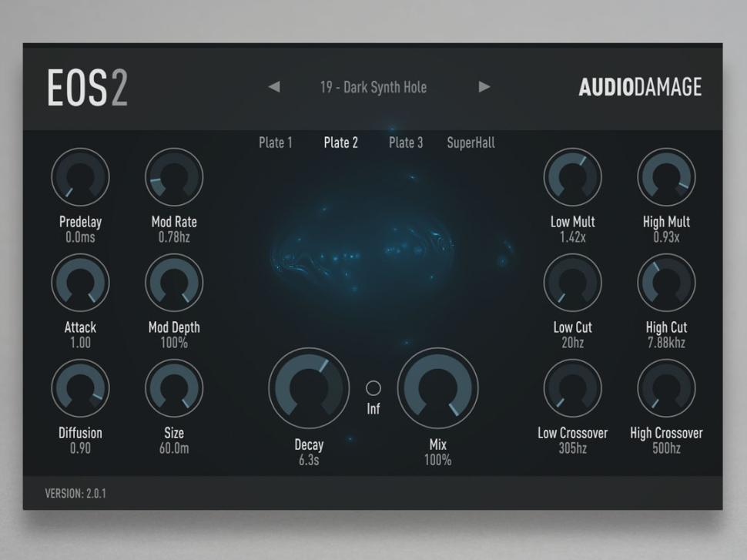Click the Mod Depth knob
The image size is (747, 560).
174,283
